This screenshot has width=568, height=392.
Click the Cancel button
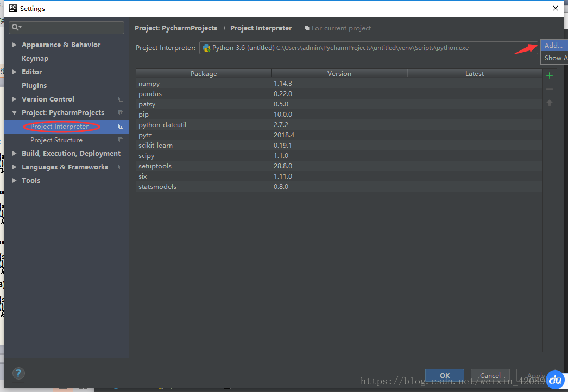tap(490, 375)
